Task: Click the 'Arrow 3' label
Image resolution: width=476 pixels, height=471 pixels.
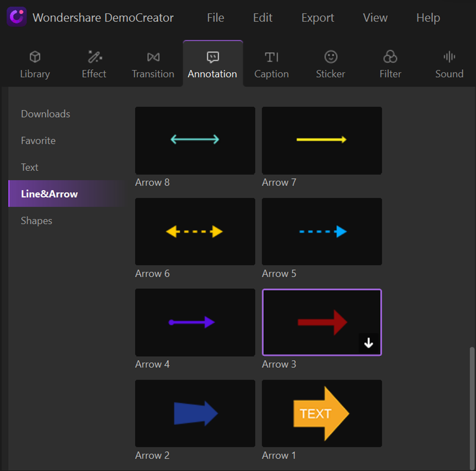Action: point(279,364)
